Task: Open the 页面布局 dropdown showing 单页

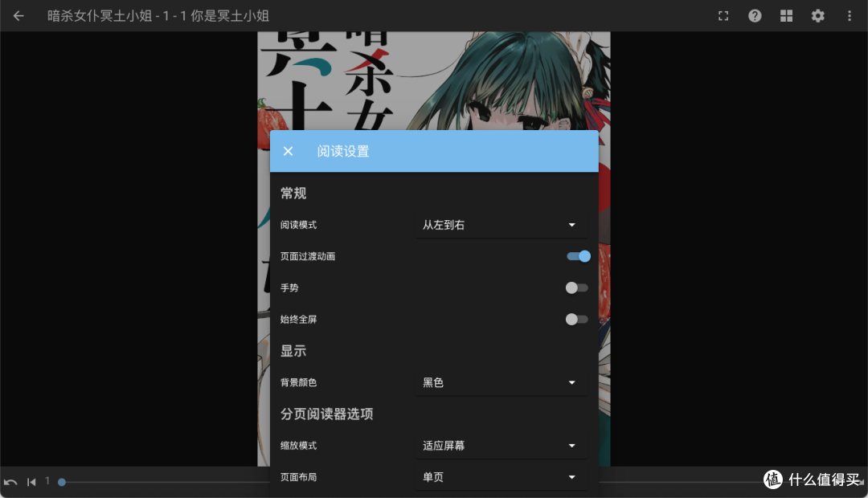Action: pos(501,477)
